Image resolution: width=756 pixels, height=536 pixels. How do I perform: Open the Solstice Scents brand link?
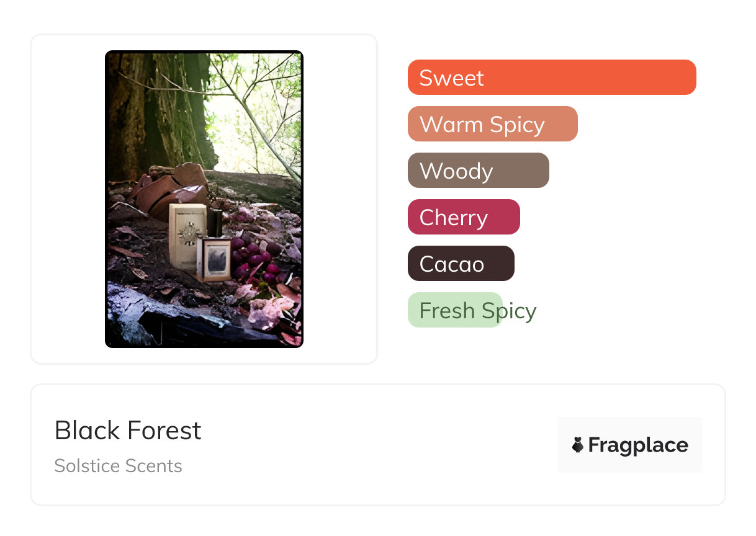coord(118,466)
